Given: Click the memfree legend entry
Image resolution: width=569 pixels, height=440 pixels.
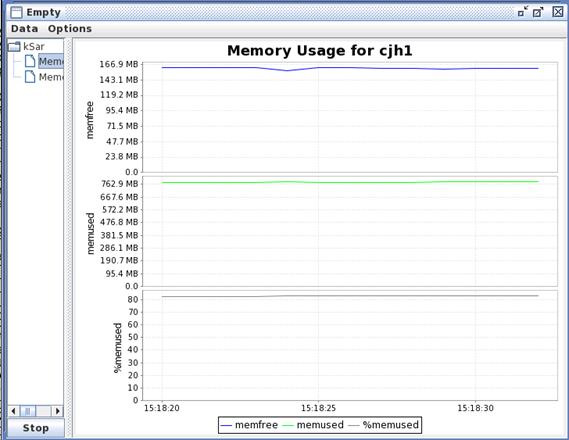Looking at the screenshot, I should [249, 425].
